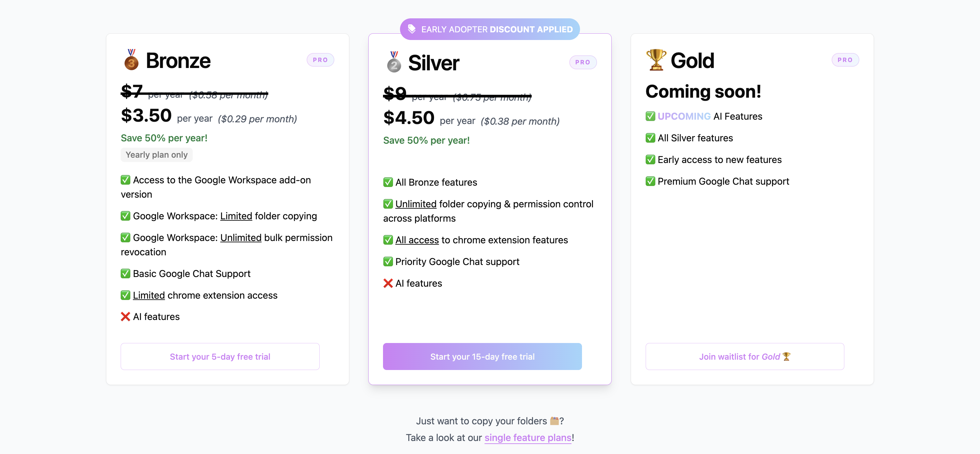
Task: Join the waitlist for Gold
Action: pyautogui.click(x=745, y=357)
